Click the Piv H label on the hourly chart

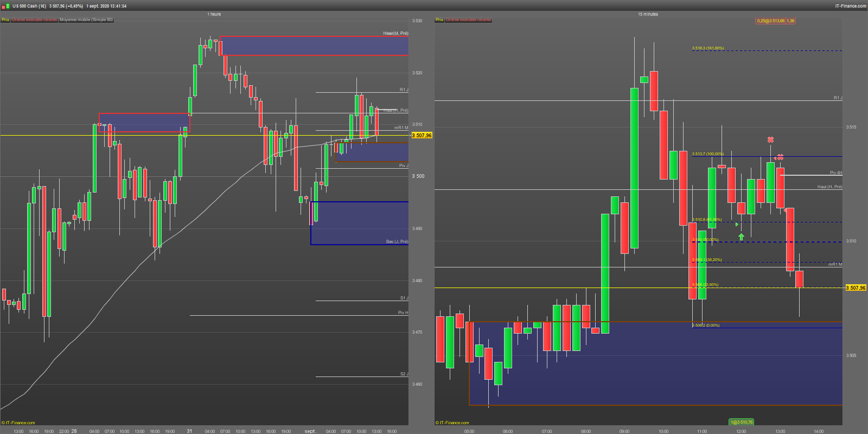coord(403,312)
